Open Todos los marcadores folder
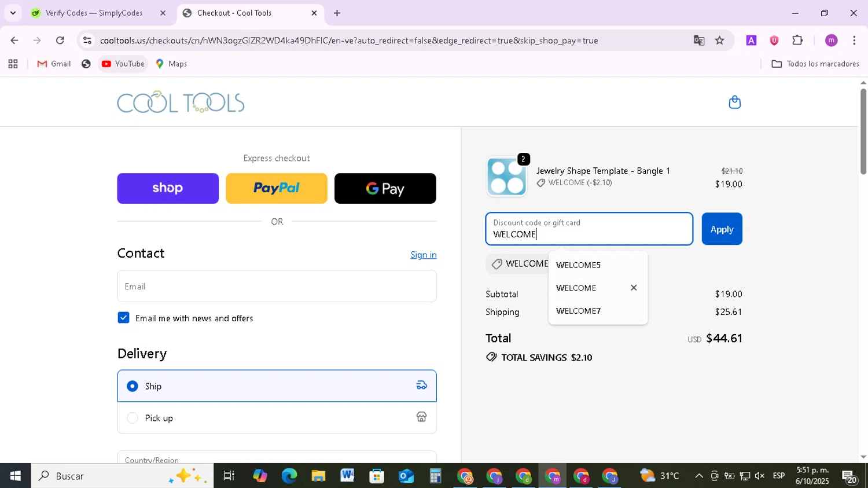868x488 pixels. pos(815,64)
